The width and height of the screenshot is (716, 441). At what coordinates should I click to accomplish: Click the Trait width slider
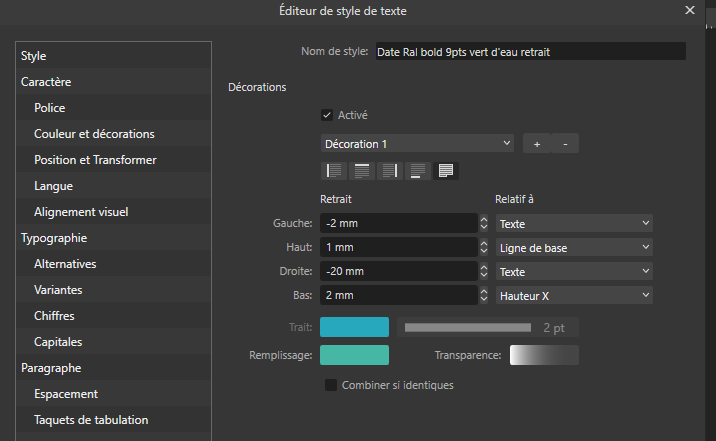[468, 327]
